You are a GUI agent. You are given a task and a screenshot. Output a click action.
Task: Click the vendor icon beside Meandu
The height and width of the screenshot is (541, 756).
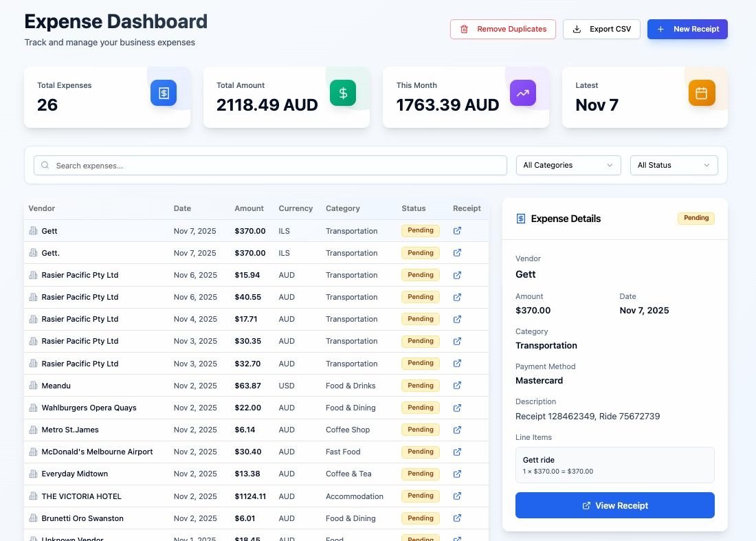33,385
